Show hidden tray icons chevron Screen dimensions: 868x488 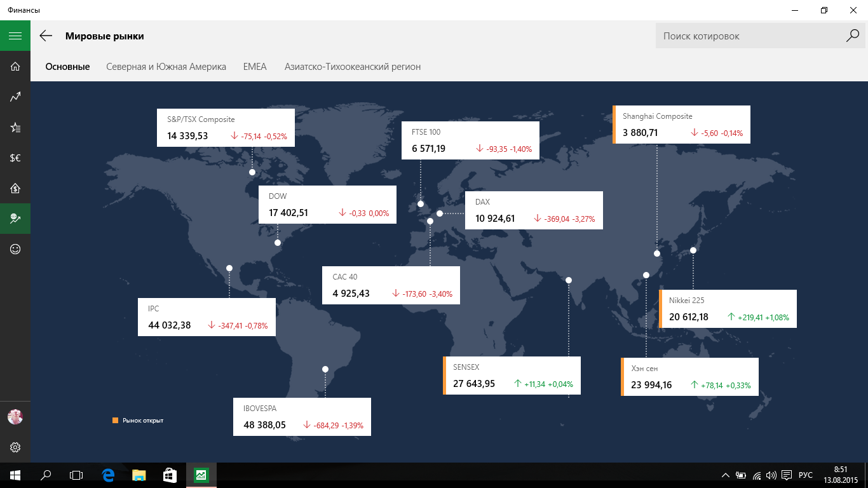click(x=726, y=475)
